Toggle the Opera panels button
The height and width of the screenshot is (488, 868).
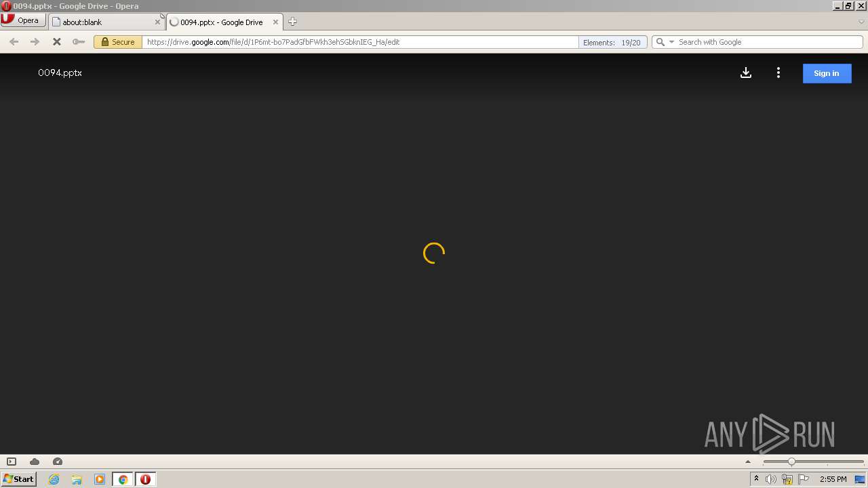tap(12, 462)
